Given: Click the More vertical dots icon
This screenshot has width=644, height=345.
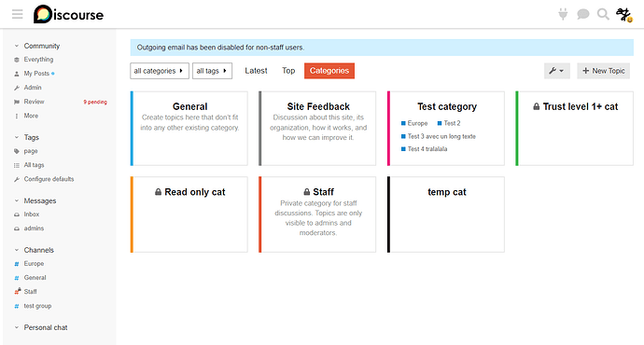Looking at the screenshot, I should pos(17,117).
